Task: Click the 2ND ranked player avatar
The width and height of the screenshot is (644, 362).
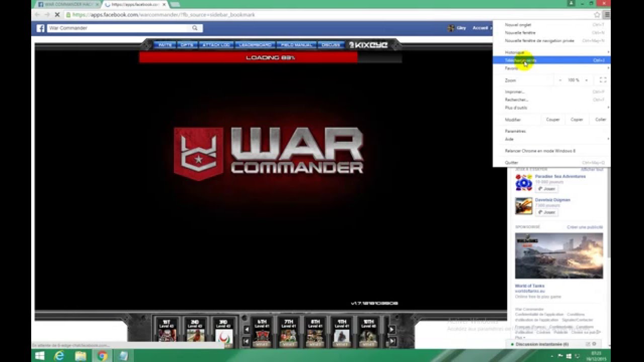Action: [x=196, y=336]
